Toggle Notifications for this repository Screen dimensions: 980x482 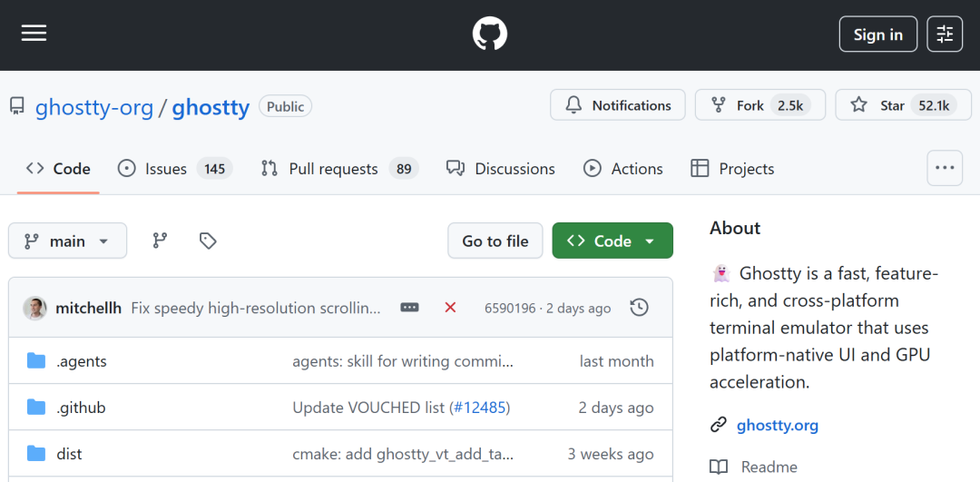pos(618,105)
